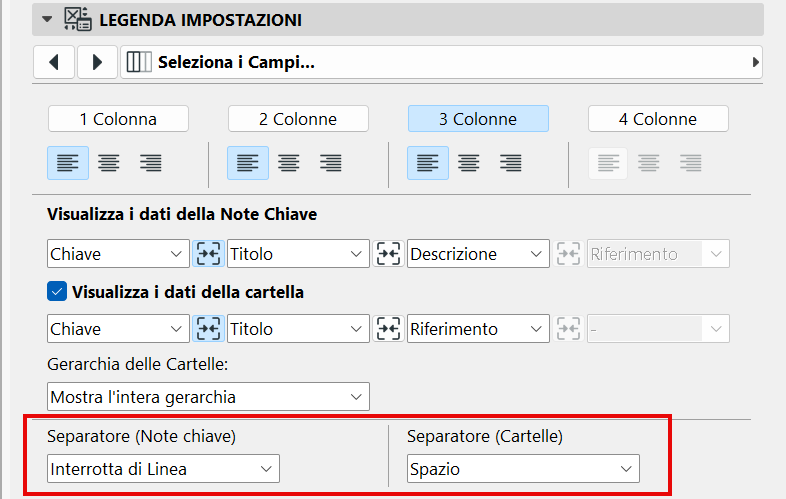Select the 4 Colonne option
This screenshot has height=499, width=786.
click(x=657, y=119)
